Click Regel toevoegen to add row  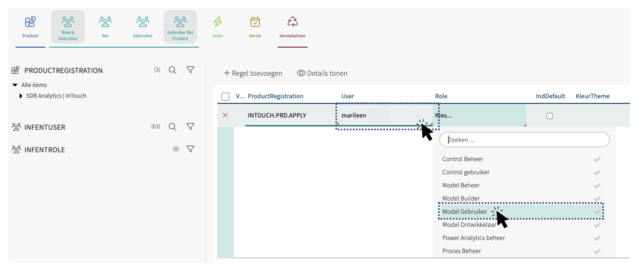(x=253, y=73)
